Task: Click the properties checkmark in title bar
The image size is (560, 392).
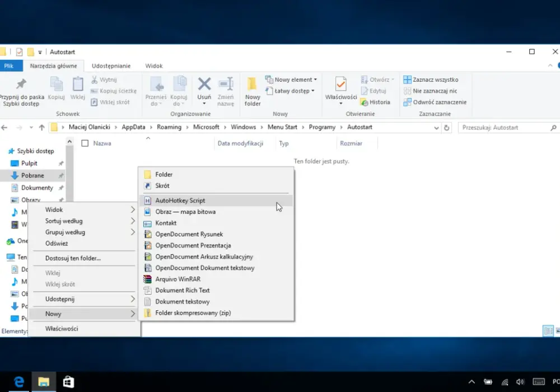Action: [x=19, y=52]
